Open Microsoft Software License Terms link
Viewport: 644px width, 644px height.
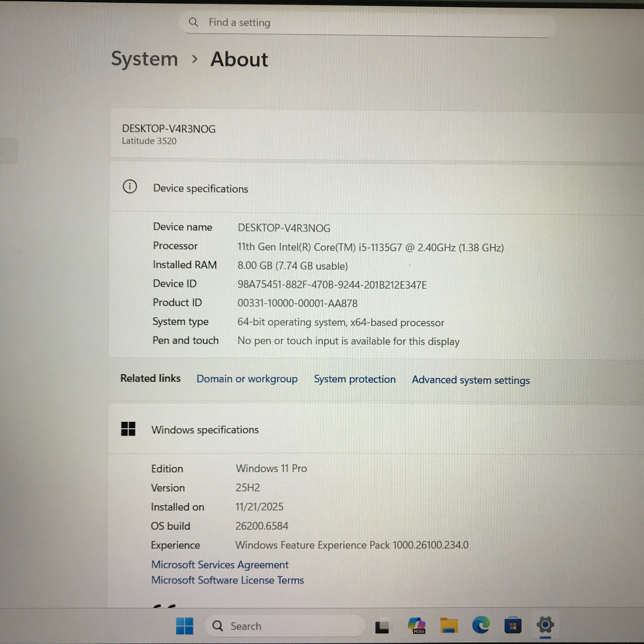227,580
